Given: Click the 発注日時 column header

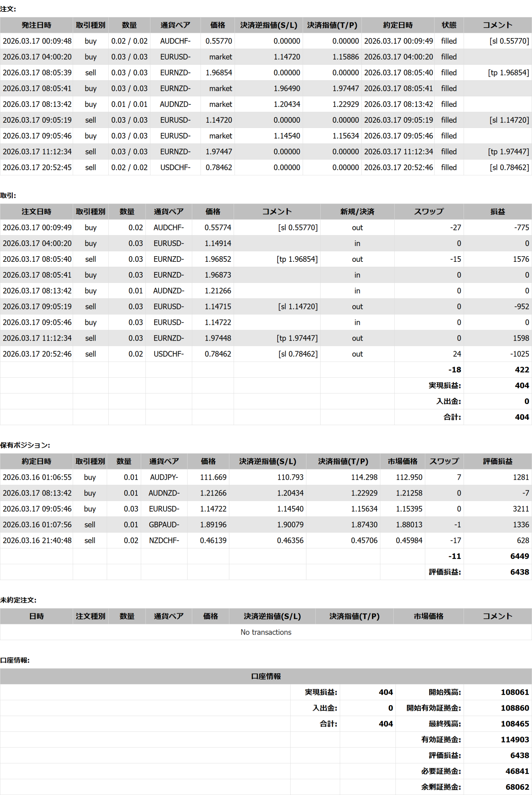Looking at the screenshot, I should [x=36, y=25].
